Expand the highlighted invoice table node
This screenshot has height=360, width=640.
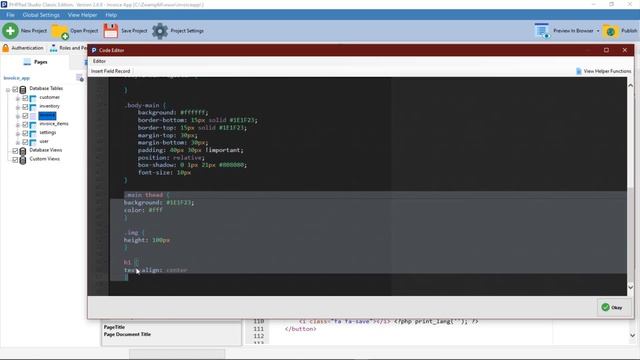tap(18, 116)
